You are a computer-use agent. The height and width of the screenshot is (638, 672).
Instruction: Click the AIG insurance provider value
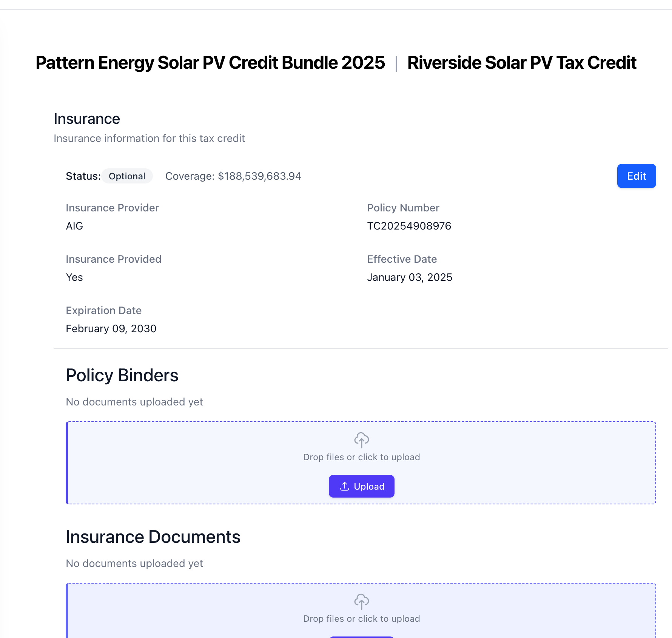pos(74,226)
